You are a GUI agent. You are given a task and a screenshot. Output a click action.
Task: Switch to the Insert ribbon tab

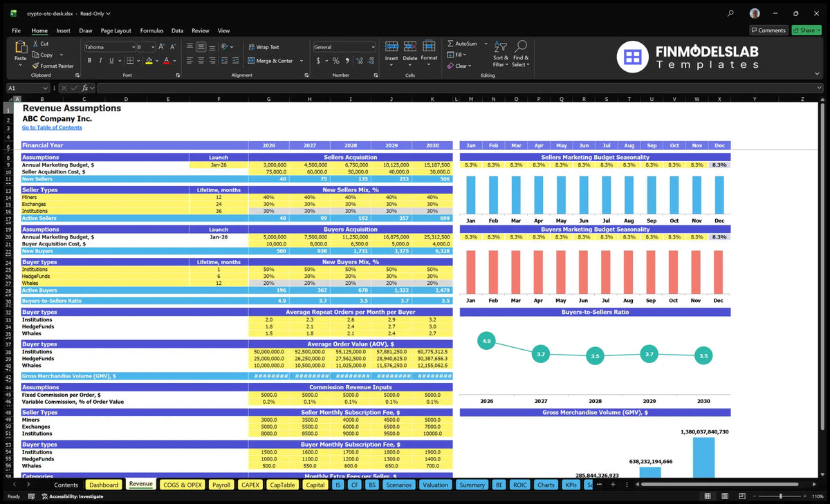coord(63,30)
